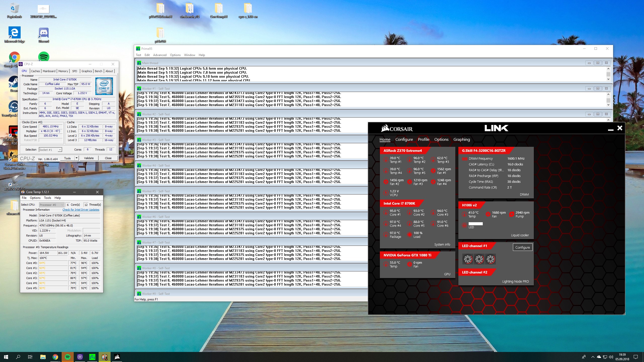Click the VCPU voltage icon
Image resolution: width=644 pixels, height=362 pixels.
[x=386, y=193]
